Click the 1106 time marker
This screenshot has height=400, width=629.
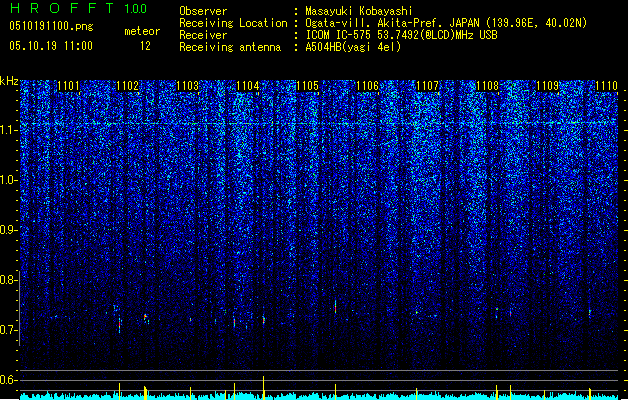tap(367, 86)
